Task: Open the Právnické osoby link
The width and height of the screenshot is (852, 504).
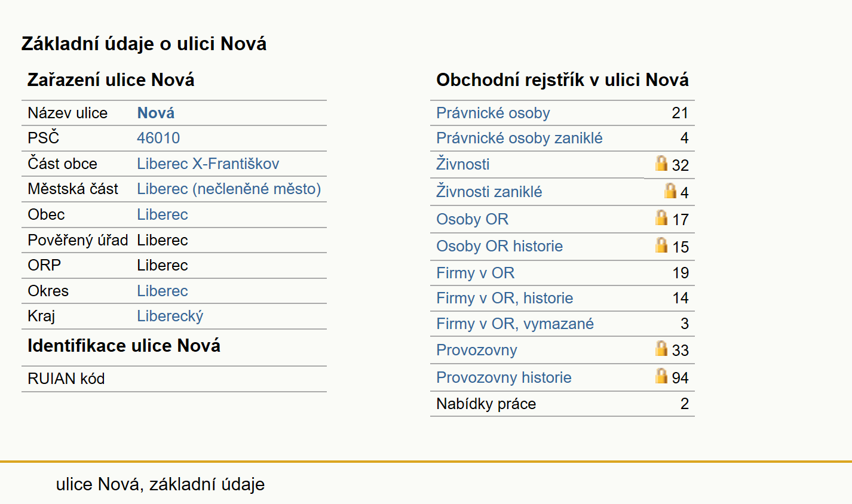Action: [x=493, y=113]
